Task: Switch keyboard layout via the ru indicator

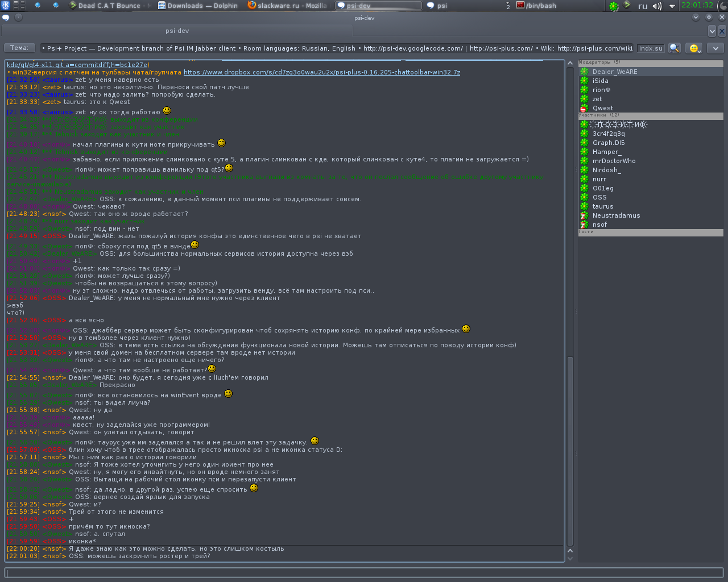Action: pyautogui.click(x=643, y=6)
